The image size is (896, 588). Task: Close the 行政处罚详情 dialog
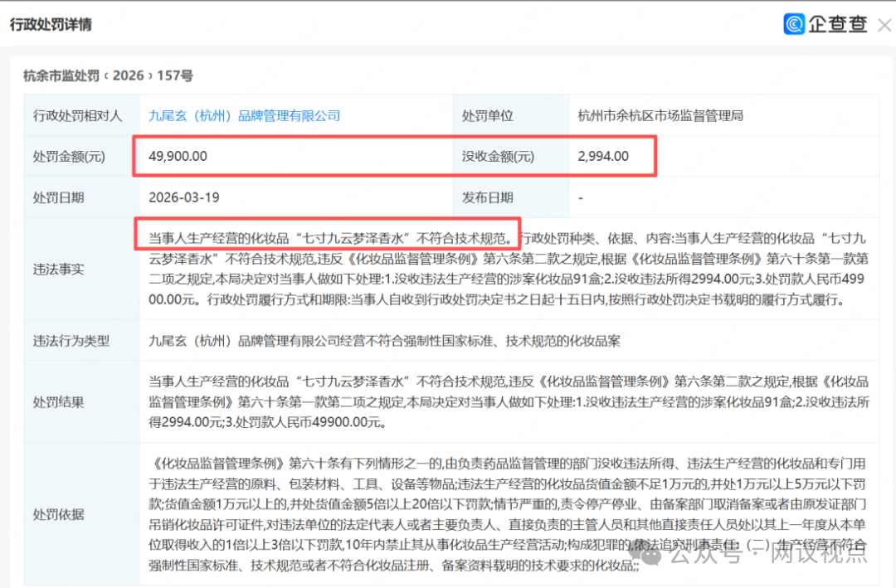point(884,25)
